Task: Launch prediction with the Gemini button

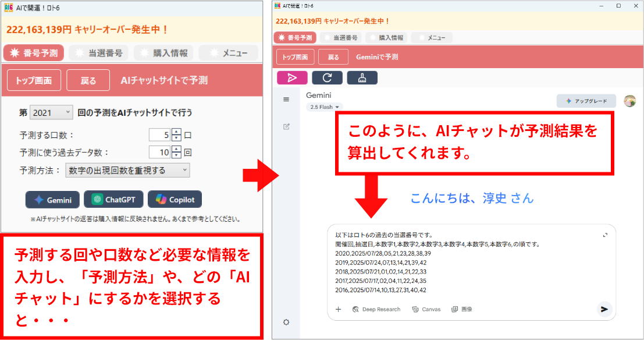Action: click(x=53, y=200)
